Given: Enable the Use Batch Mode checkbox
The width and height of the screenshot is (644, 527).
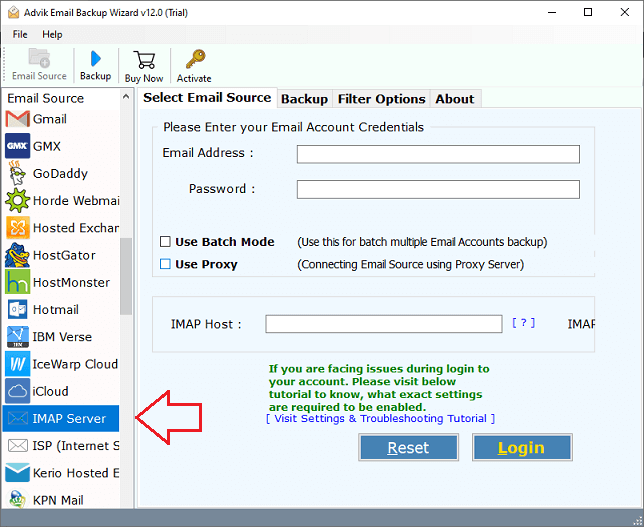Looking at the screenshot, I should coord(165,242).
